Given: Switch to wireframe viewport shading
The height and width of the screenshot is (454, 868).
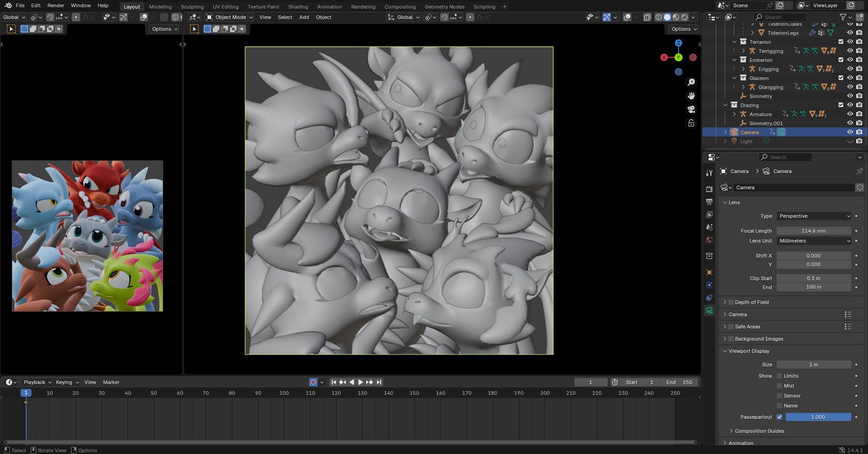Looking at the screenshot, I should (x=659, y=17).
